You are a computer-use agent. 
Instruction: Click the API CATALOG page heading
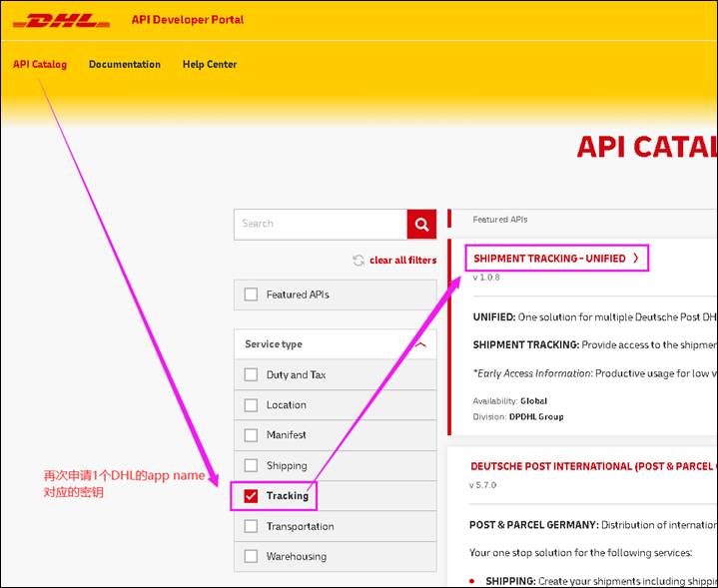647,147
